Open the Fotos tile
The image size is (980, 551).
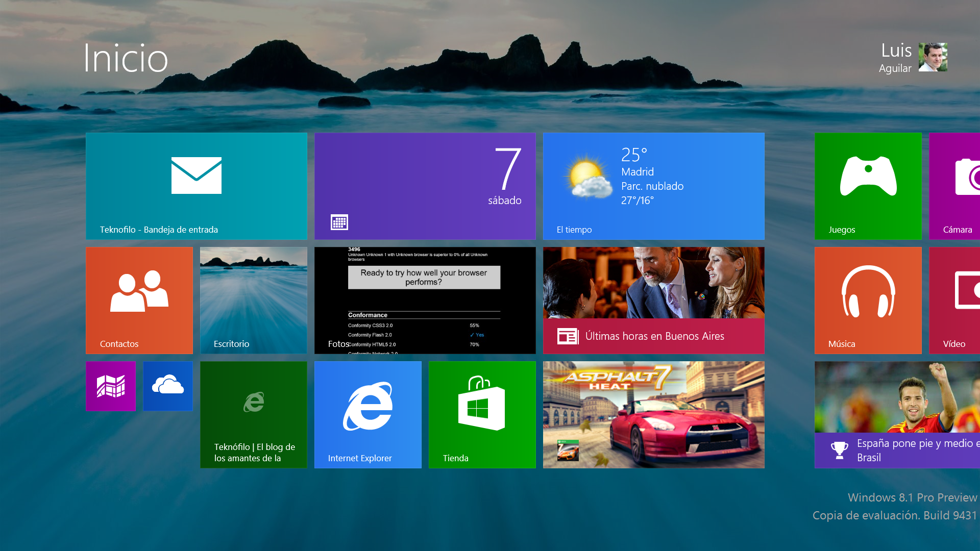click(425, 300)
